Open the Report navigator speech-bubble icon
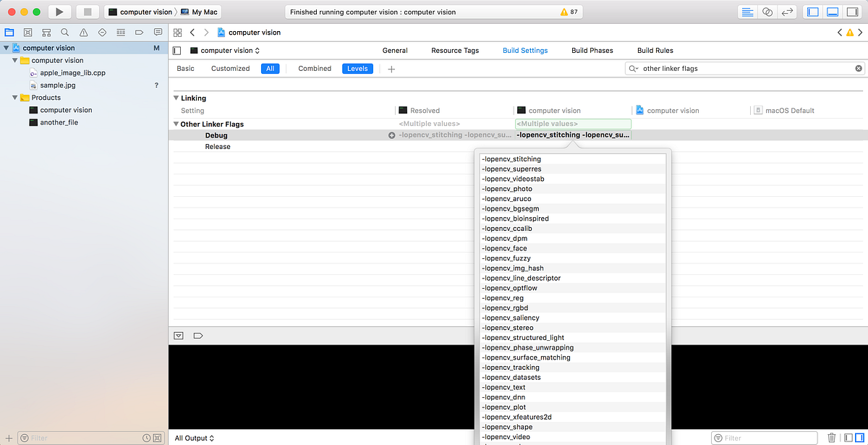This screenshot has height=445, width=868. click(x=158, y=32)
